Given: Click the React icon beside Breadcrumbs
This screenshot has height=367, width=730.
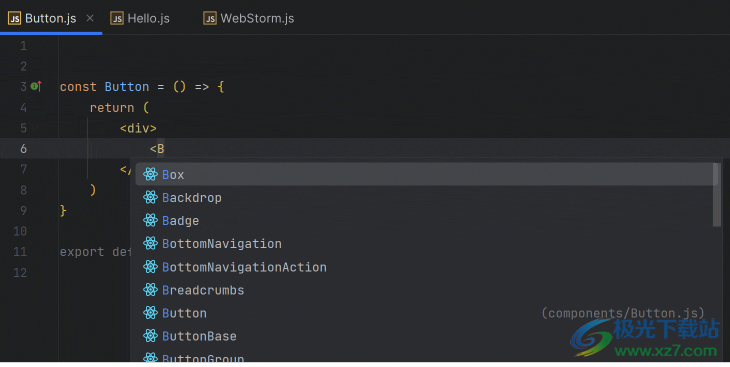Looking at the screenshot, I should click(150, 290).
